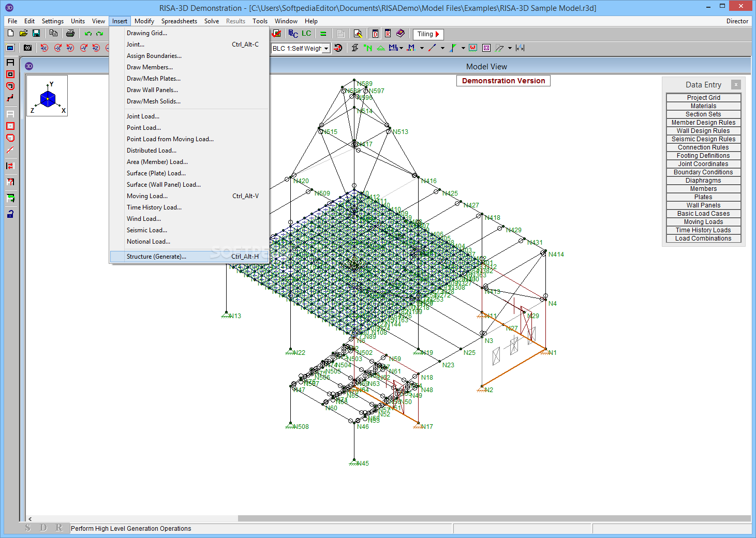Open Wall Panels in Data Entry
Viewport: 756px width, 538px height.
(x=703, y=205)
